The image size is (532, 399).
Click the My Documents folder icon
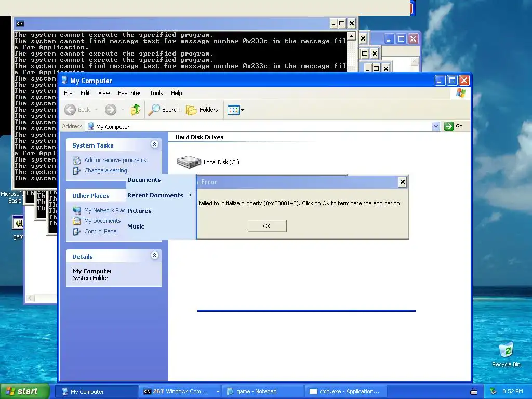pyautogui.click(x=77, y=221)
